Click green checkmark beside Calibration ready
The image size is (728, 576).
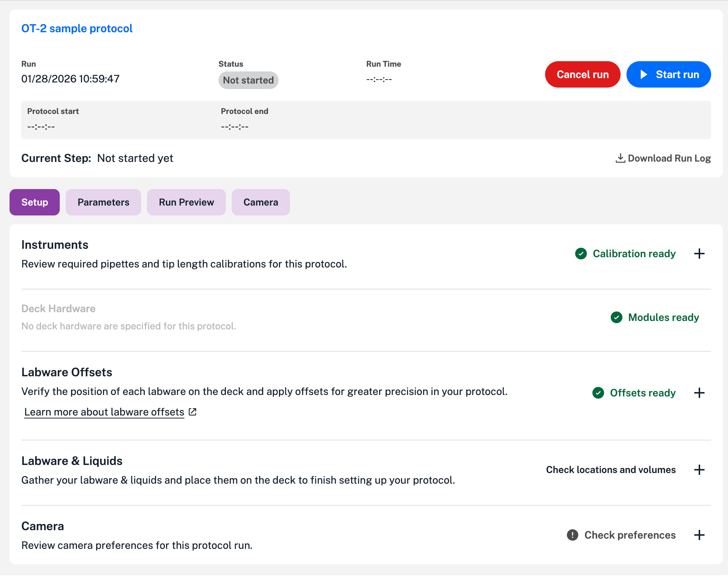pos(581,254)
